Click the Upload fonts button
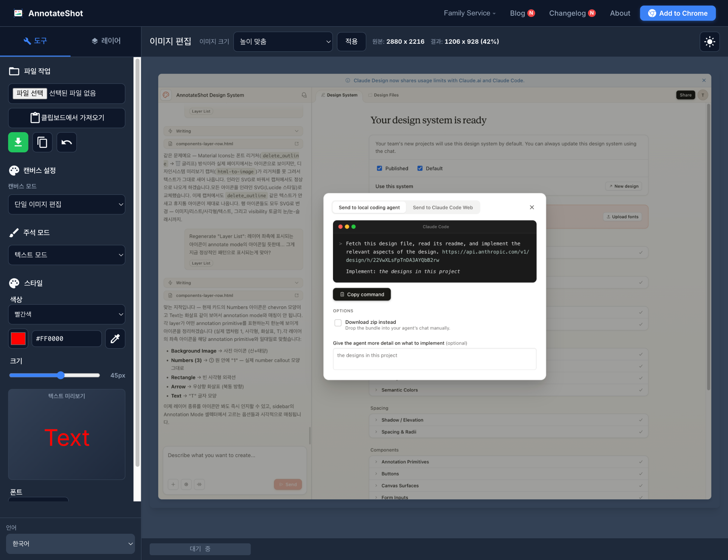 pos(622,217)
